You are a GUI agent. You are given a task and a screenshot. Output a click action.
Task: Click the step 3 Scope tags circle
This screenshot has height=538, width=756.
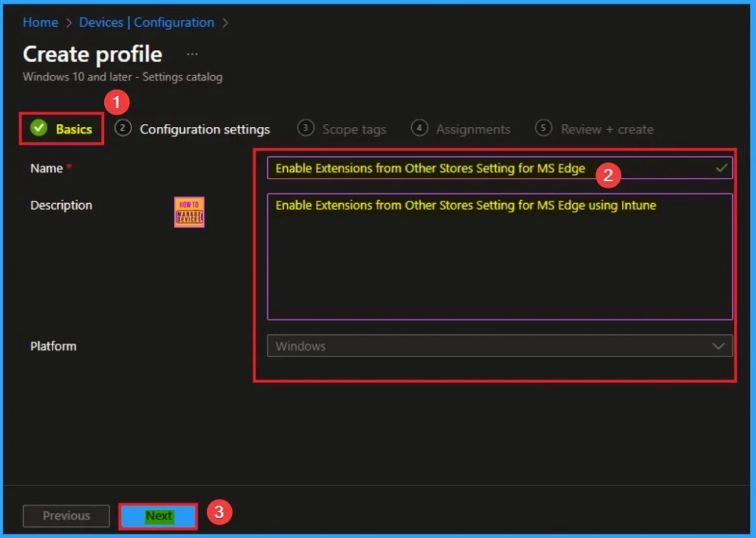click(305, 128)
